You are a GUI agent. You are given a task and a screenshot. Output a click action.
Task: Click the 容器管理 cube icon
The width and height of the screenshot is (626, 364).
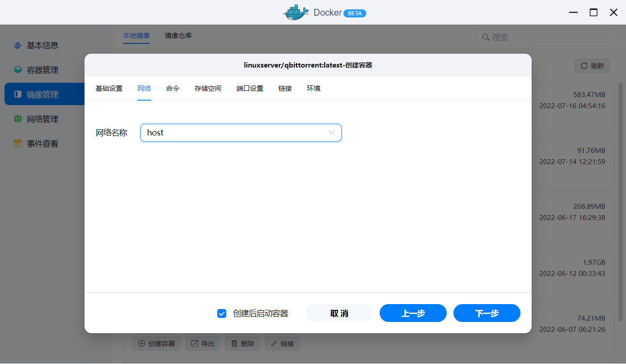click(x=18, y=70)
